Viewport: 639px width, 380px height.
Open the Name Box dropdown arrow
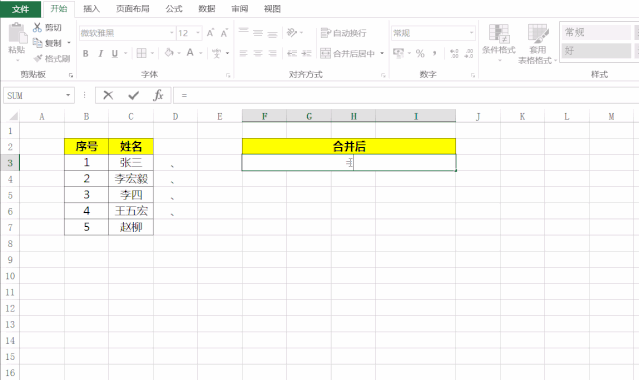(68, 95)
